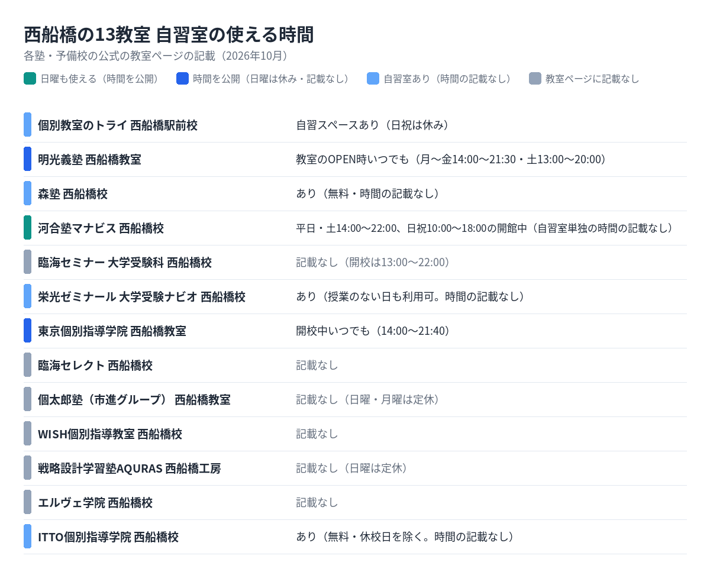
Task: Click the gray marker beside 個太郎塾
Action: pos(27,399)
